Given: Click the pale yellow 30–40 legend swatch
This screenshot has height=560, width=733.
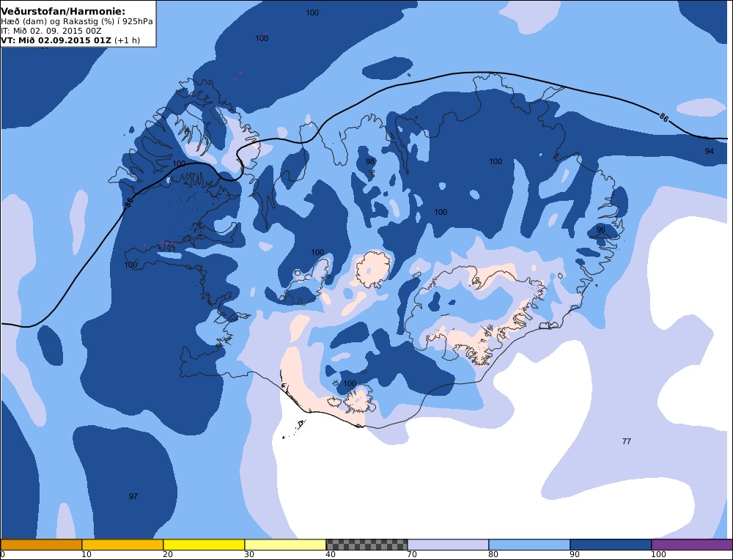Looking at the screenshot, I should (285, 545).
